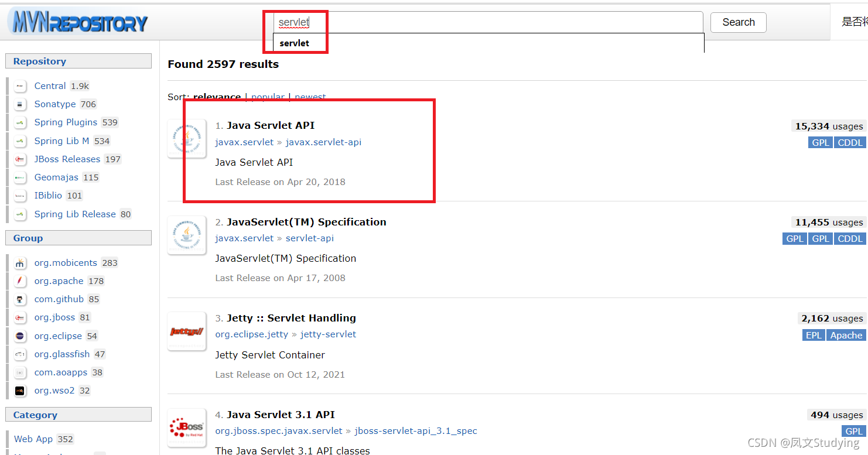Click the org.glassfish group icon
This screenshot has width=868, height=455.
click(x=20, y=354)
